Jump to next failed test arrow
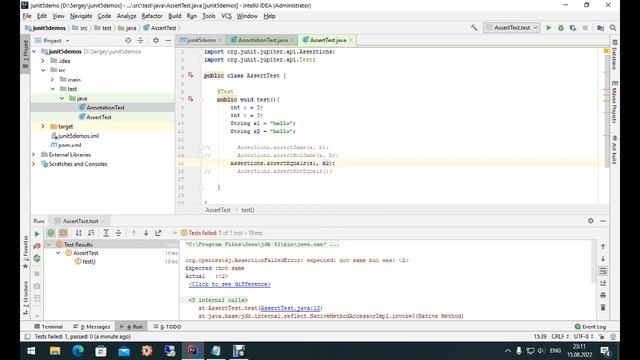Screen dimensions: 640x360 coord(146,233)
